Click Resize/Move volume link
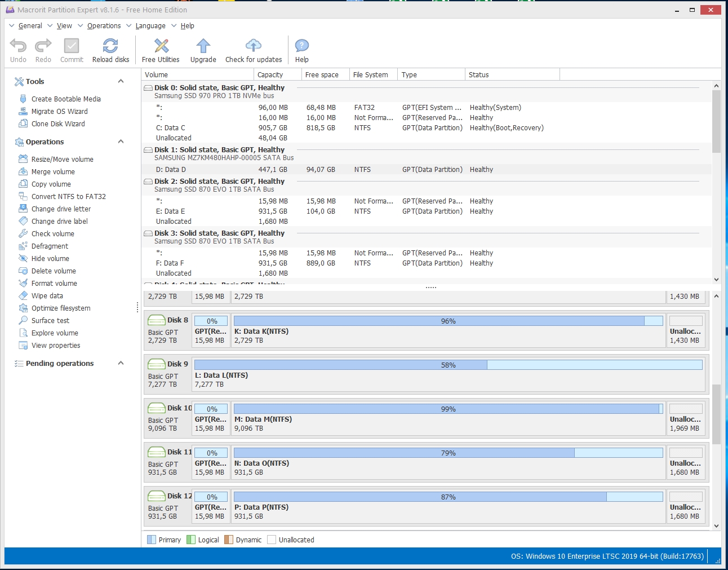728x570 pixels. point(62,160)
